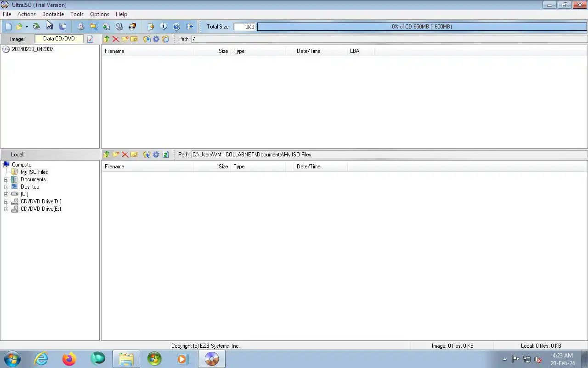Launch Internet Explorer from taskbar

(x=41, y=359)
